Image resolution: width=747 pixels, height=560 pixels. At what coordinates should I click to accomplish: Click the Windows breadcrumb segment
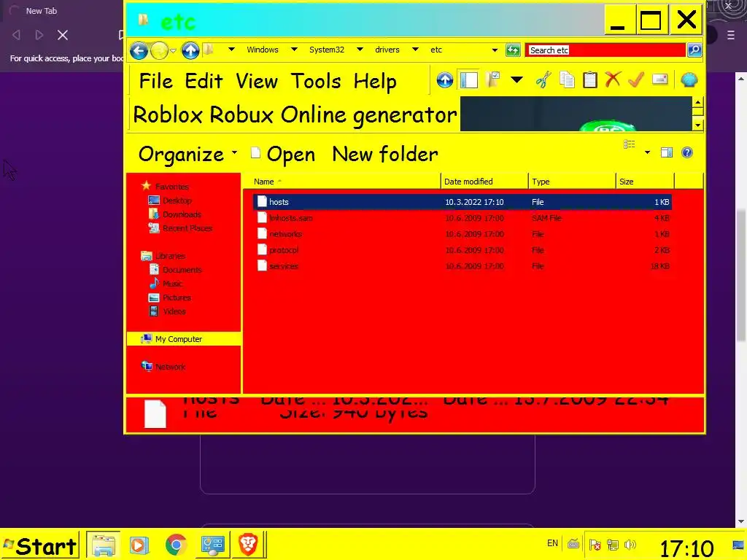click(x=263, y=50)
